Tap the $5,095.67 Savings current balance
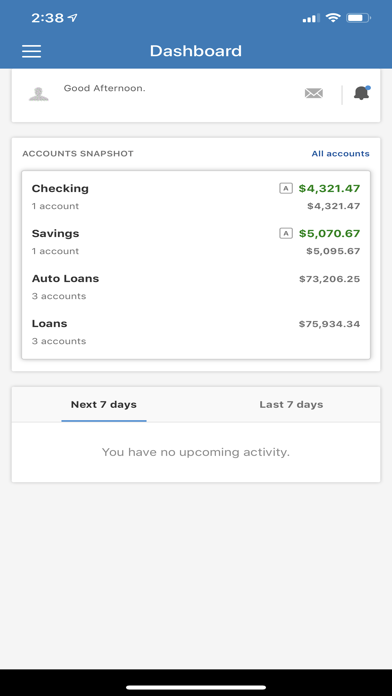Image resolution: width=392 pixels, height=696 pixels. [x=333, y=251]
